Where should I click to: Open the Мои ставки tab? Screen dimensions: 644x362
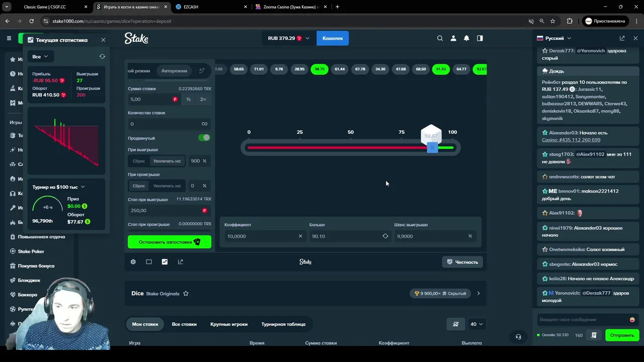pyautogui.click(x=145, y=324)
